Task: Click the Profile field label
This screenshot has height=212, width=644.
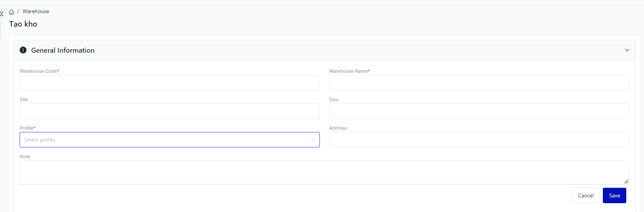Action: point(27,128)
